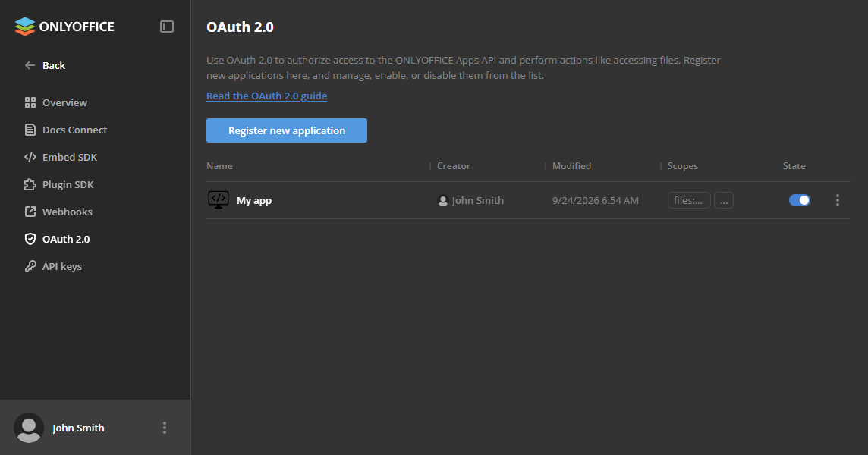Click the Scopes column header
The image size is (868, 455).
coord(683,165)
